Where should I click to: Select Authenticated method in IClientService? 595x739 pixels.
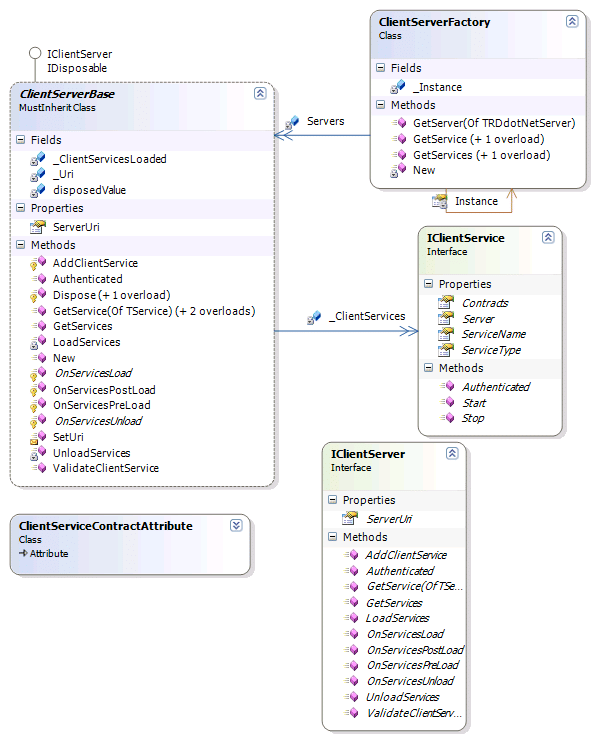tap(496, 387)
